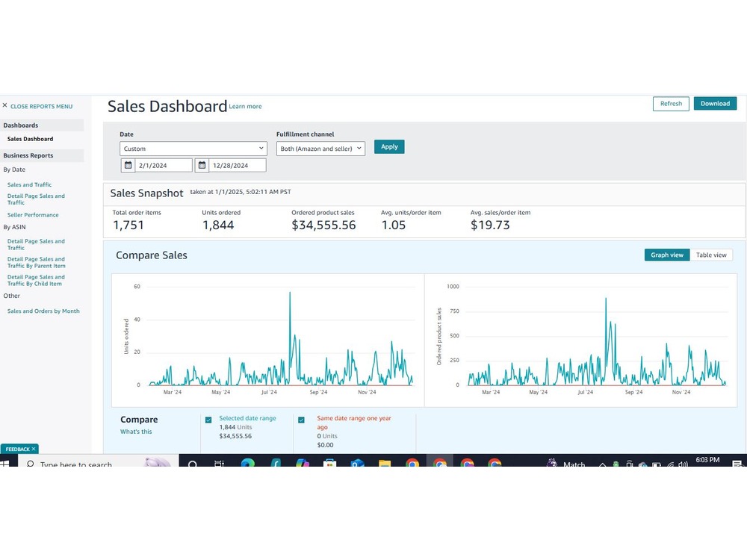This screenshot has width=747, height=560.
Task: Open the end date calendar icon
Action: click(x=202, y=165)
